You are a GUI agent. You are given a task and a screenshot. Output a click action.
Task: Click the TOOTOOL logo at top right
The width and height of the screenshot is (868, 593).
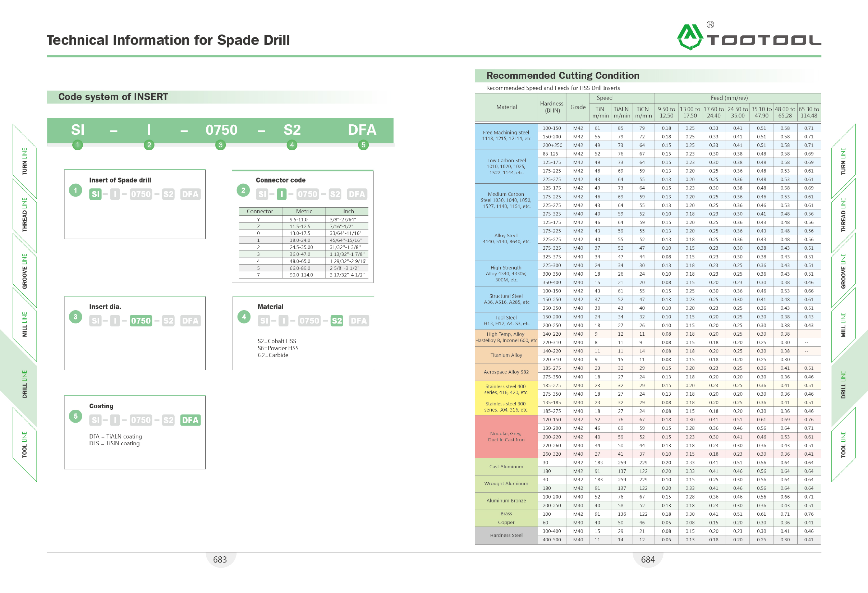748,36
